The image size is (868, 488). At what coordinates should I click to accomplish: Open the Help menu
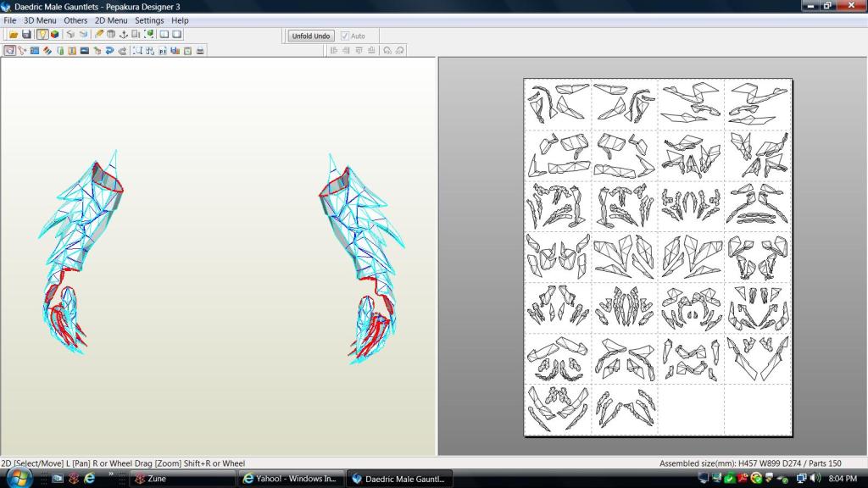point(180,20)
